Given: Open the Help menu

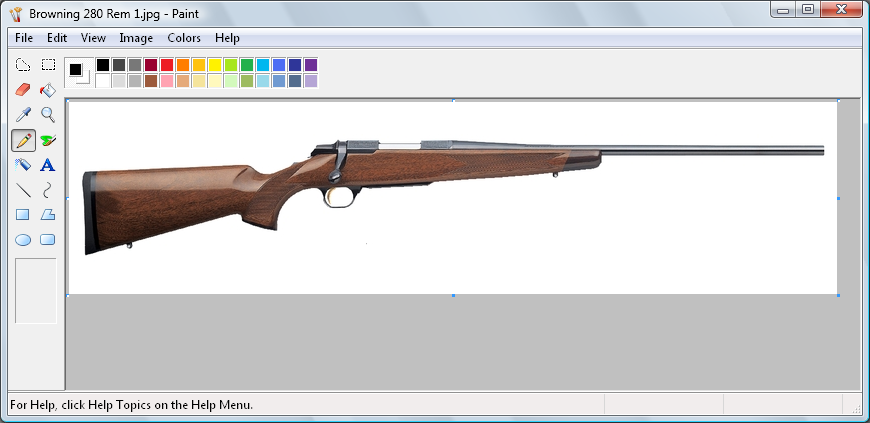Looking at the screenshot, I should [x=227, y=38].
